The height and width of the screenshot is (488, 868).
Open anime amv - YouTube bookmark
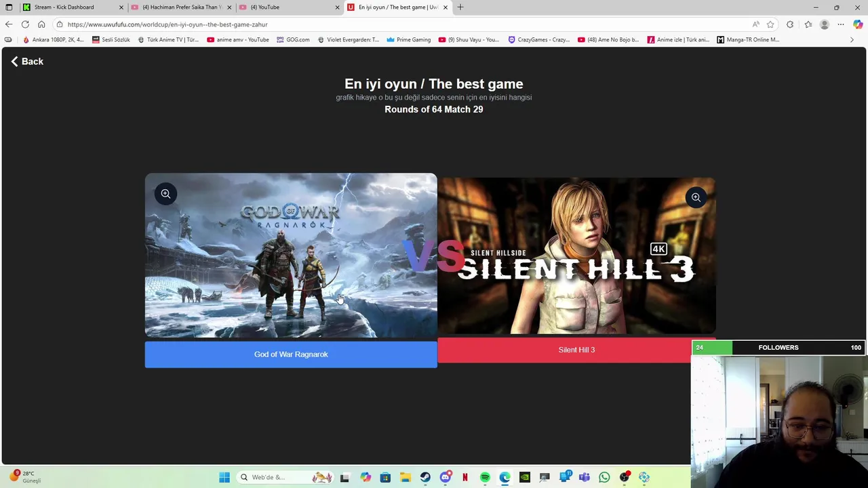[x=238, y=40]
